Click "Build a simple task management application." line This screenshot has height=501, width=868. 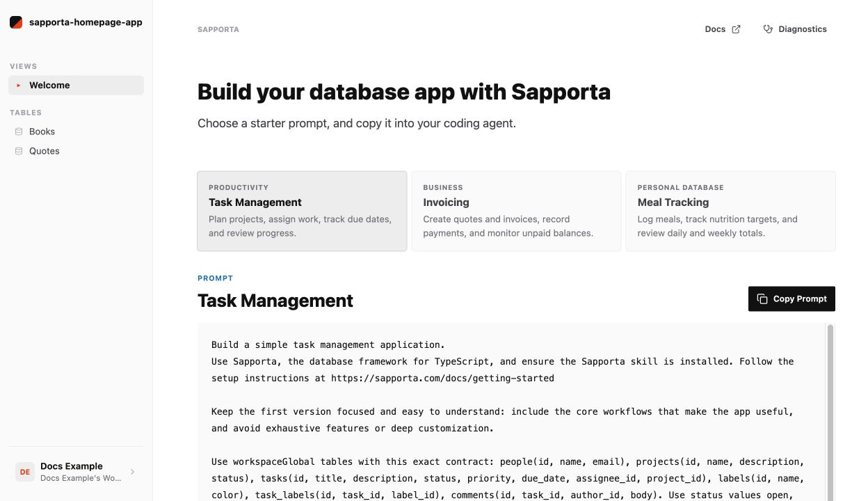328,345
